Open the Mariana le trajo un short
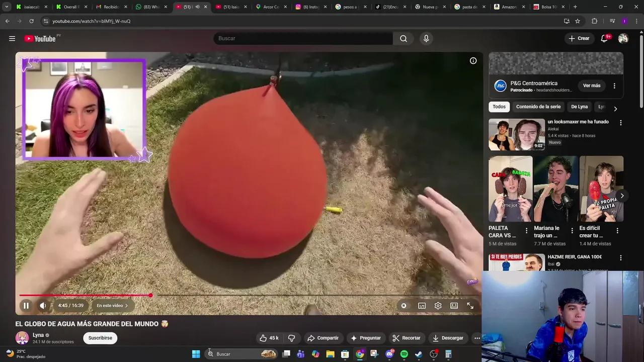 (556, 189)
